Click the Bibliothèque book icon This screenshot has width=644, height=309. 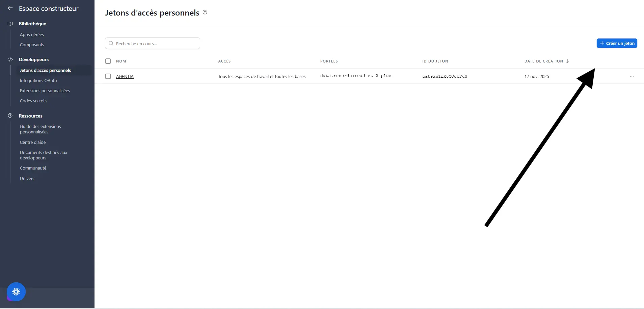click(10, 24)
